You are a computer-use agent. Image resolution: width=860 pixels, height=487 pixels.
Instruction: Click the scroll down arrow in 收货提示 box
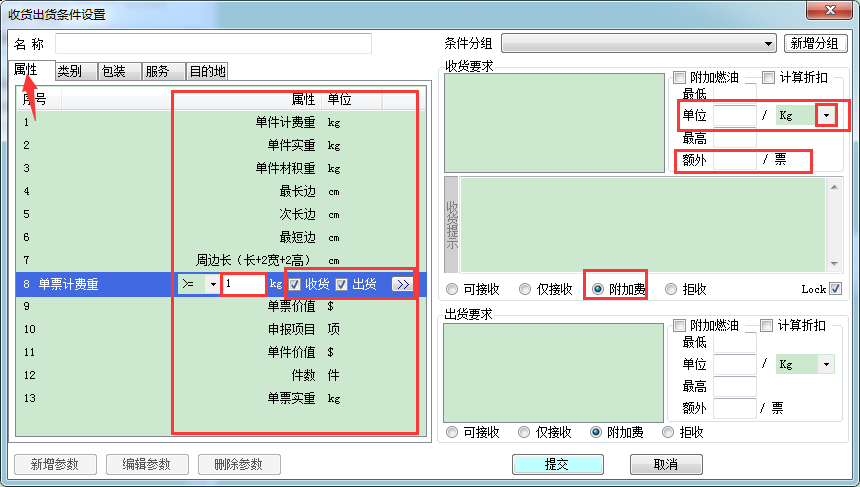coord(833,263)
